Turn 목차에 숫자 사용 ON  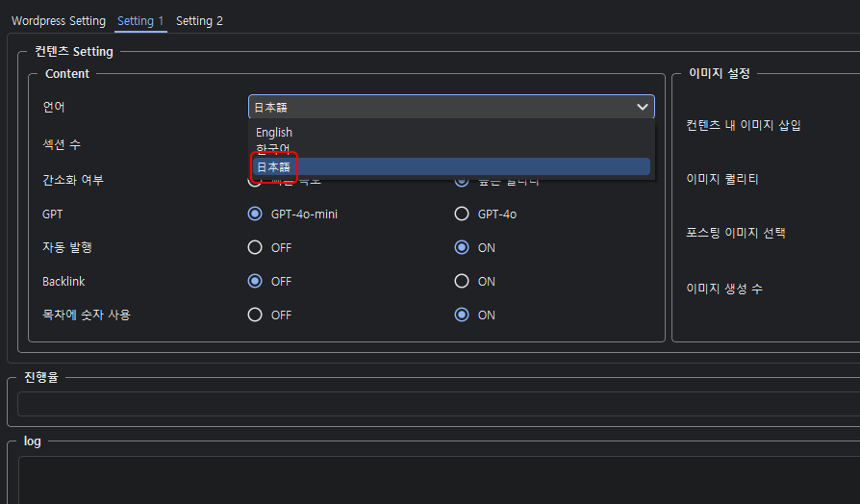coord(462,315)
